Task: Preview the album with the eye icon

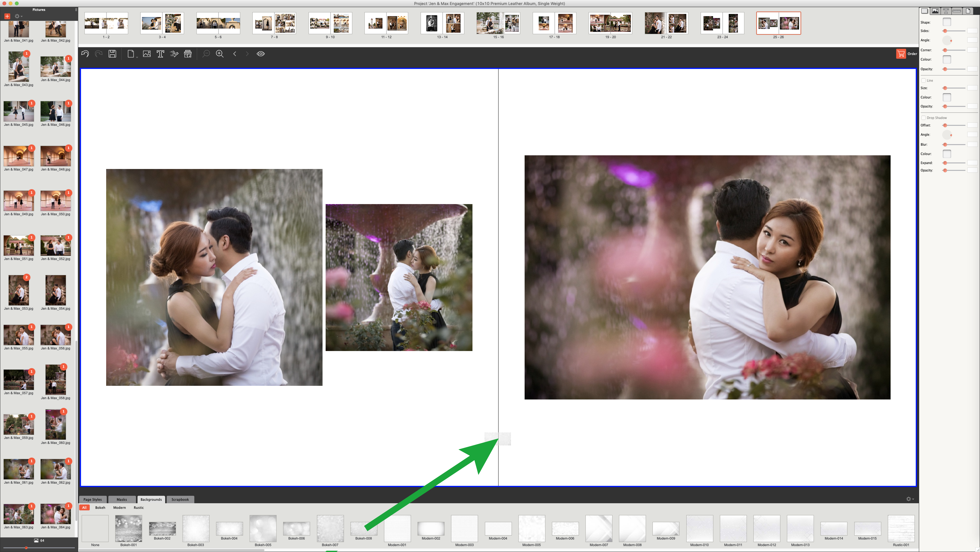Action: (261, 54)
